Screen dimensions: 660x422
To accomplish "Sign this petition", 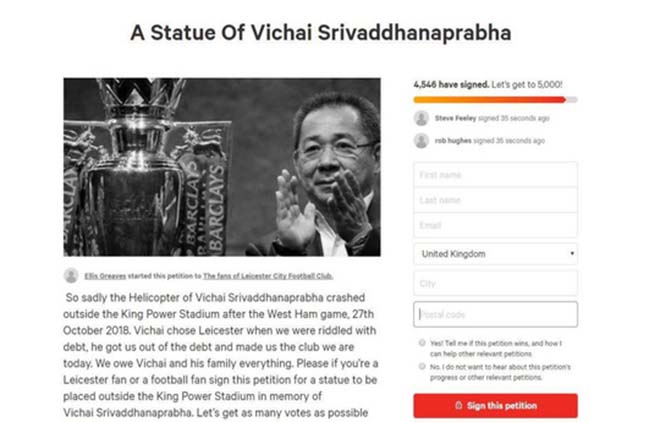I will tap(495, 406).
